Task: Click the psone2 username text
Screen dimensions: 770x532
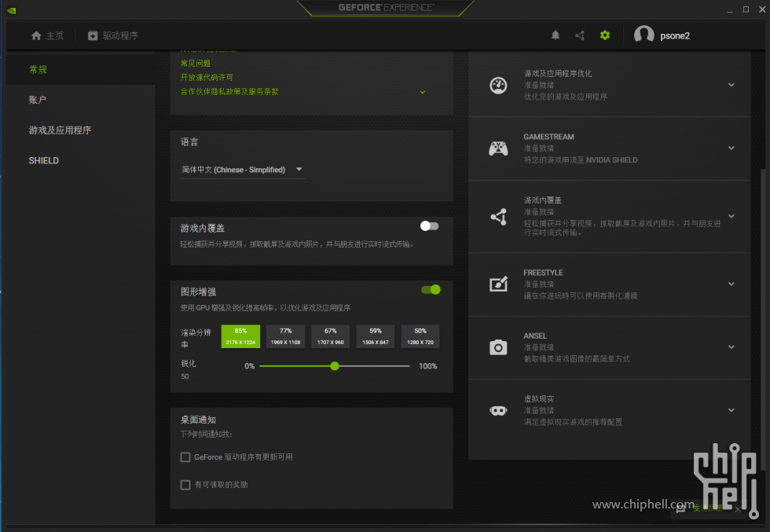Action: [675, 36]
